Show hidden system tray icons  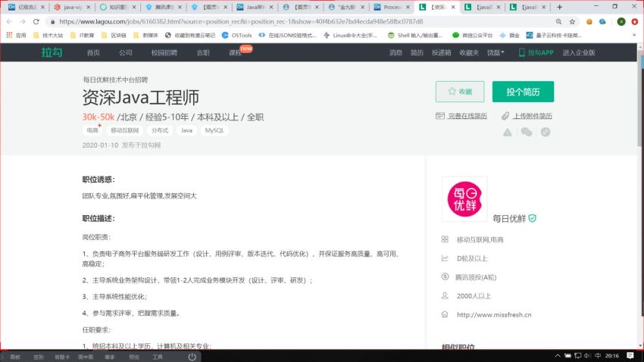click(558, 355)
